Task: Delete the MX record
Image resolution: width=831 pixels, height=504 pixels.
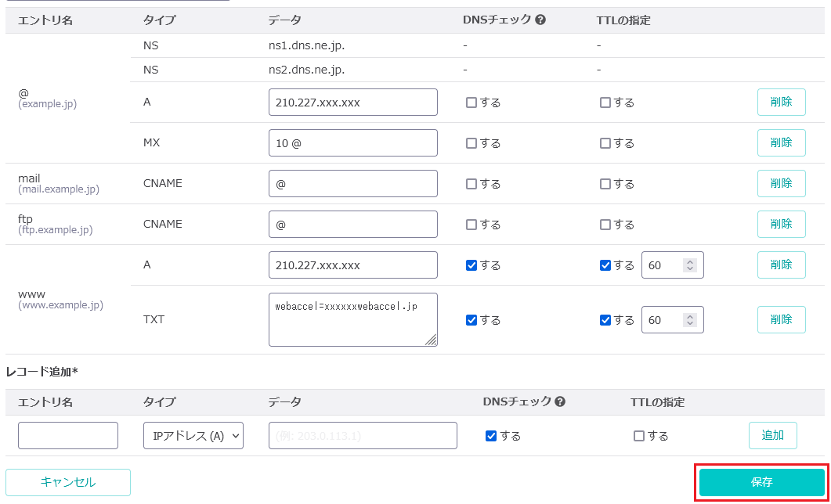Action: (781, 143)
